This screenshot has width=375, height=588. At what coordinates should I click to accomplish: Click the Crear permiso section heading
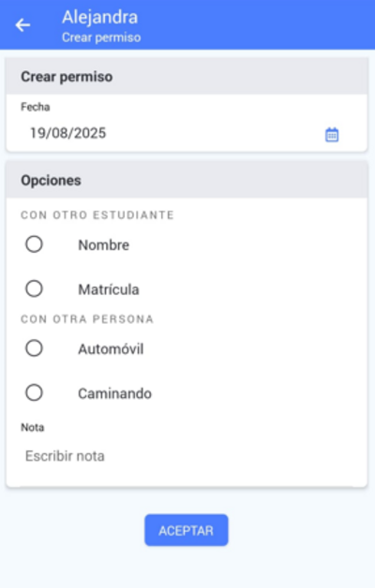click(67, 77)
